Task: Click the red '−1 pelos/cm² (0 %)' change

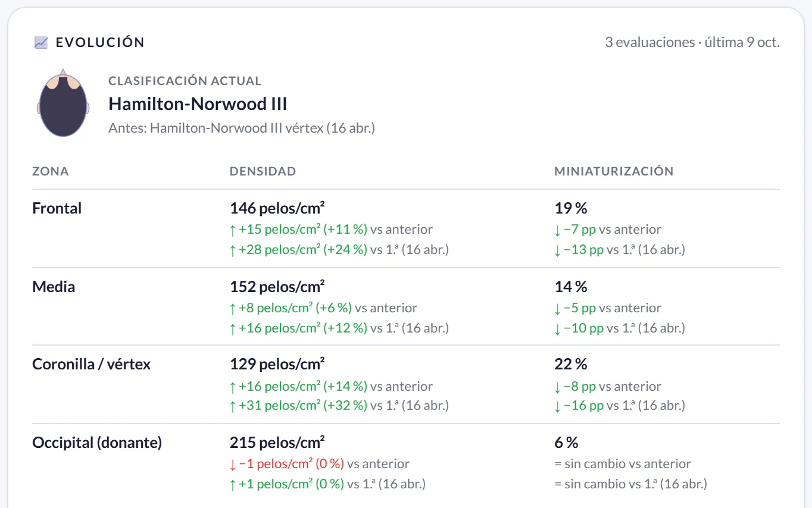Action: (287, 464)
